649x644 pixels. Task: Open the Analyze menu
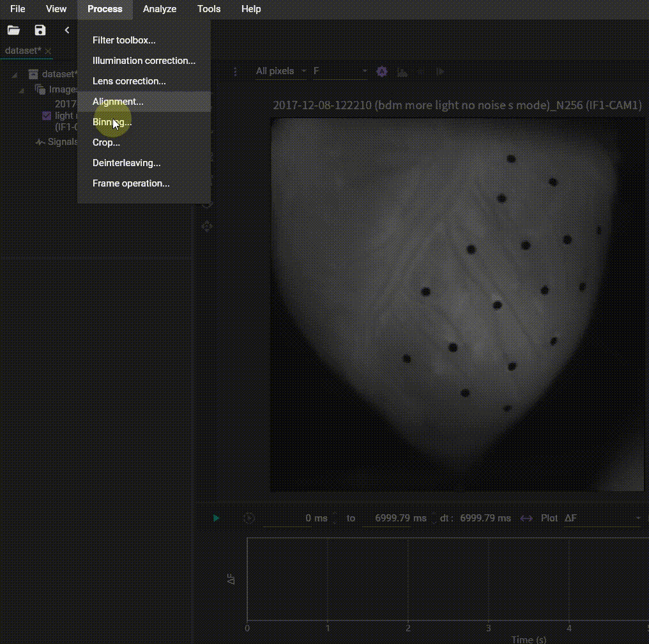point(160,9)
